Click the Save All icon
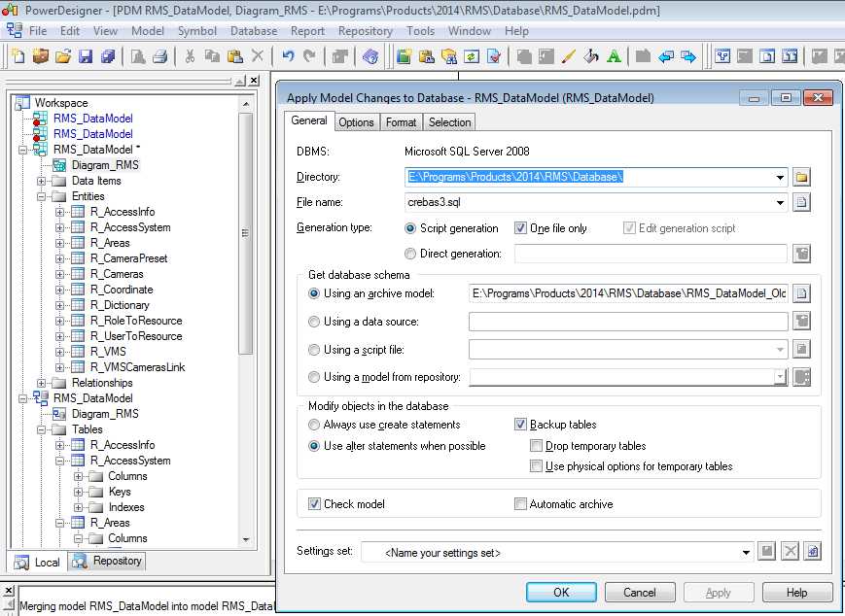The height and width of the screenshot is (616, 845). pos(108,56)
